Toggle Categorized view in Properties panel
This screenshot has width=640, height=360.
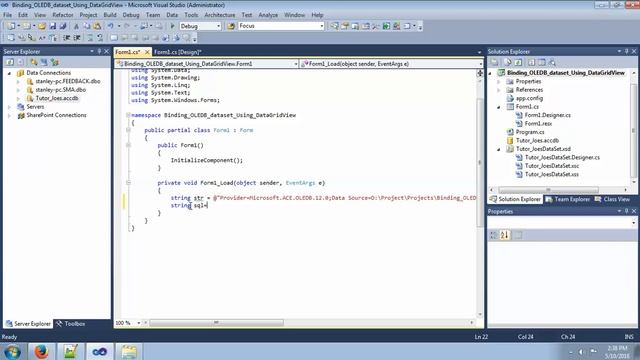493,235
